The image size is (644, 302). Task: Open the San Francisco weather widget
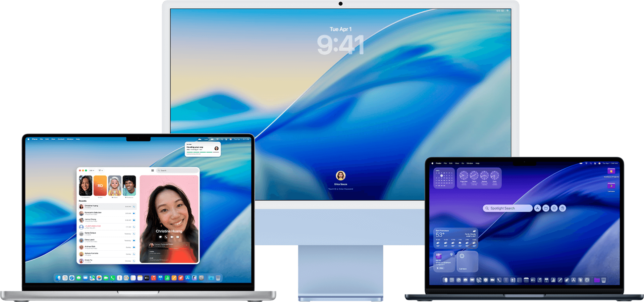click(456, 238)
